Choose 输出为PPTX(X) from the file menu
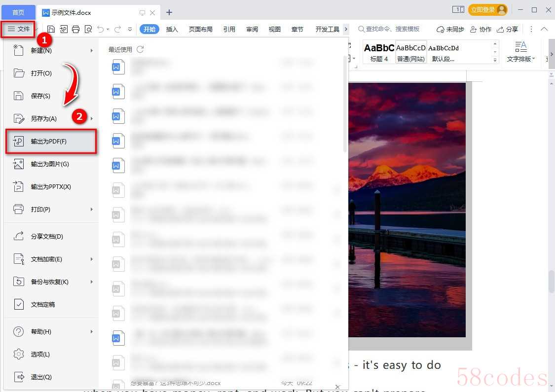 (52, 187)
